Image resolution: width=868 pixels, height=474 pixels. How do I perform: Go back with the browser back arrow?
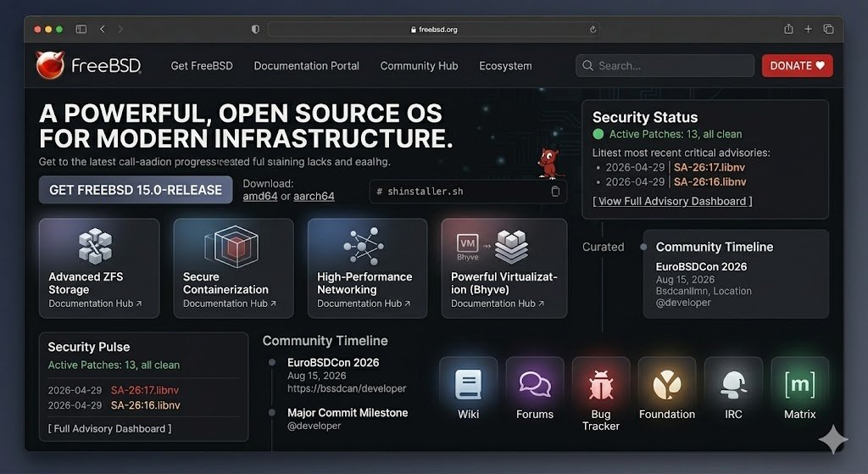click(103, 29)
